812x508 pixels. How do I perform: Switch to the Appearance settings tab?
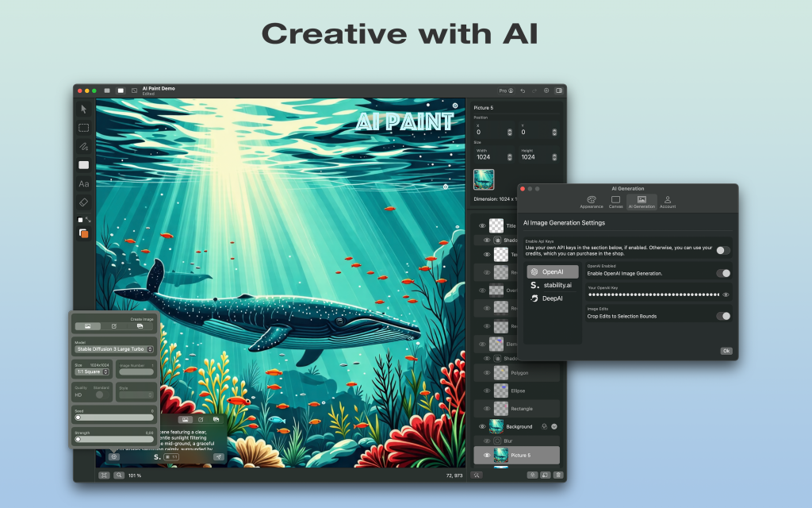coord(591,202)
